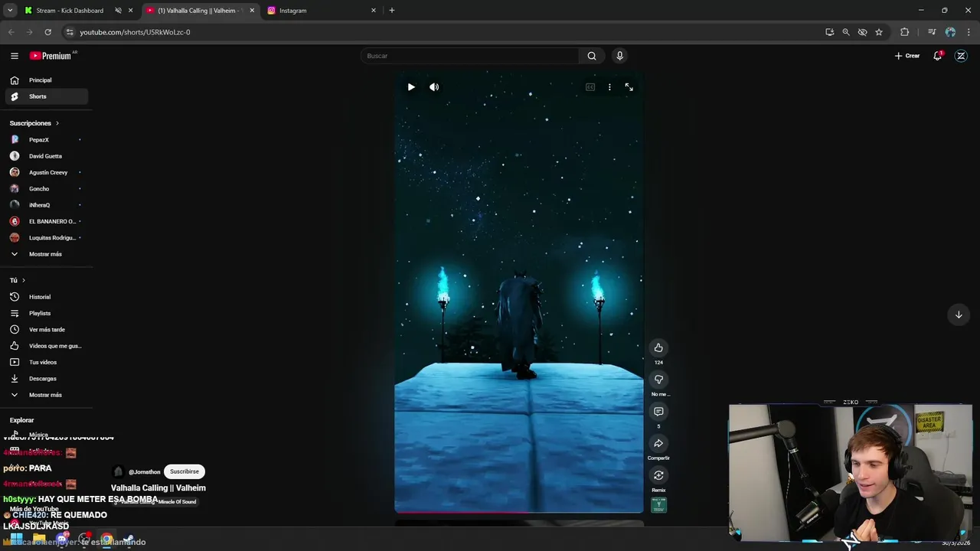
Task: View site information icon in address bar
Action: tap(70, 32)
